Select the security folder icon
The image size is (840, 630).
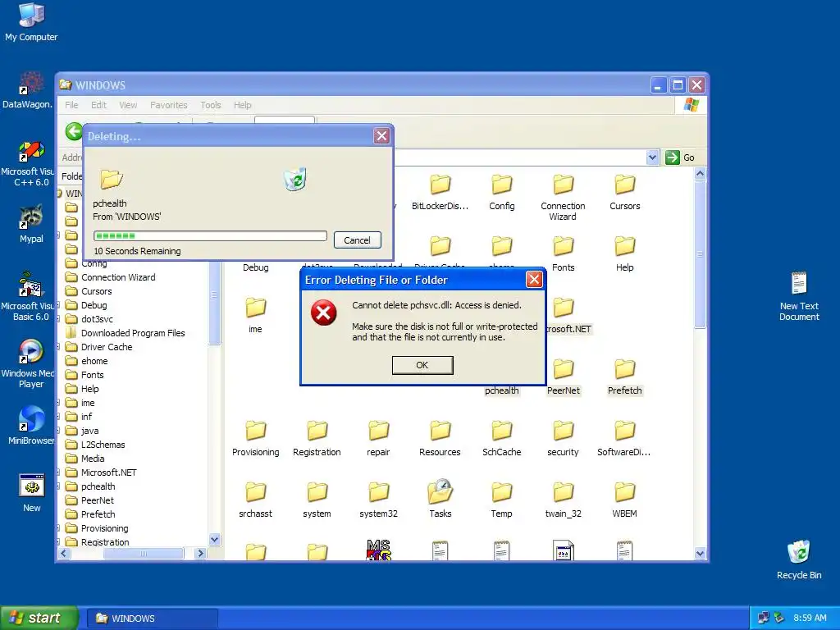pyautogui.click(x=563, y=431)
